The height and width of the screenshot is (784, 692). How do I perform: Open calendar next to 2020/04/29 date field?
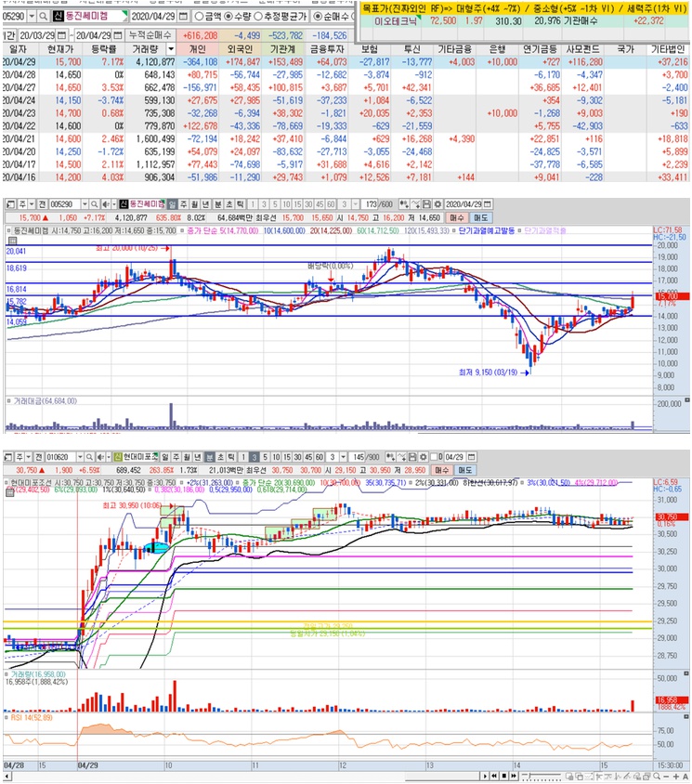(183, 17)
